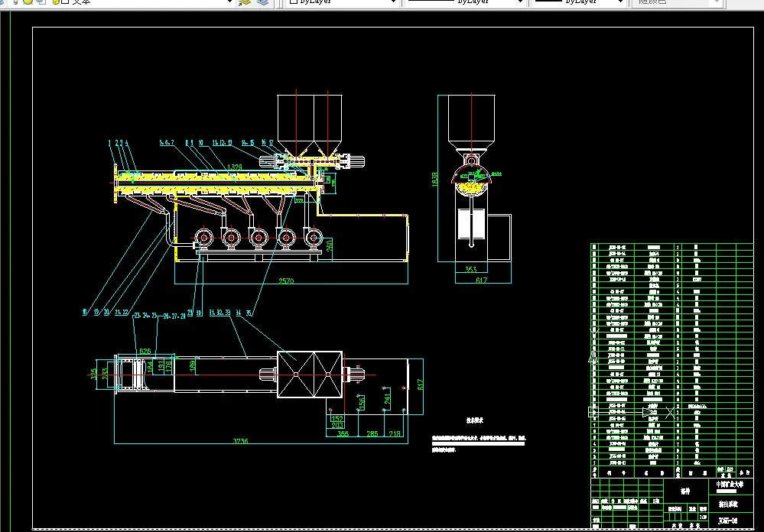Pick part balloon label 26.27.28
Screen dimensions: 764x532
point(174,316)
